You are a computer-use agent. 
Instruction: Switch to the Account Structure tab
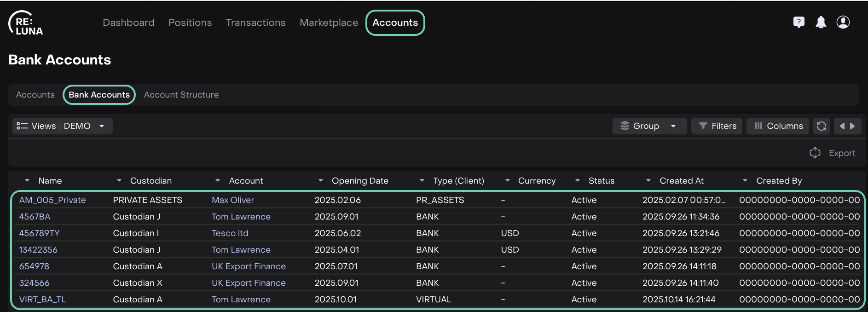[x=181, y=95]
